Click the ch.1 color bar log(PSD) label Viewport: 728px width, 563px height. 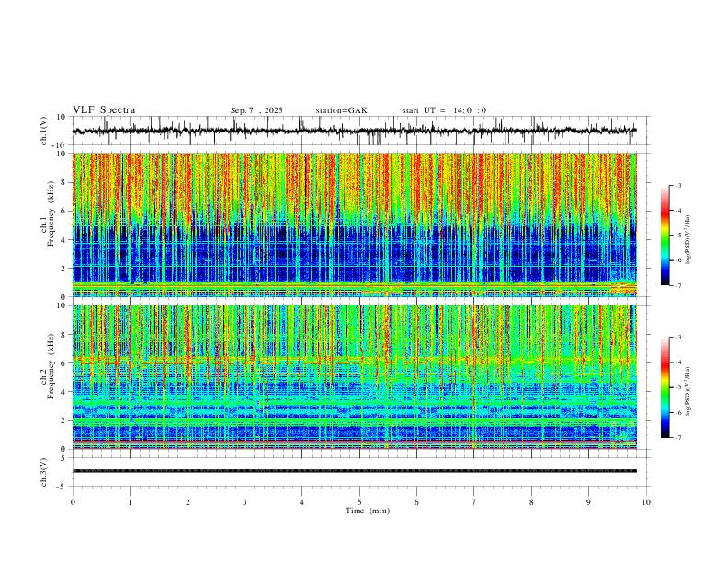click(x=688, y=240)
